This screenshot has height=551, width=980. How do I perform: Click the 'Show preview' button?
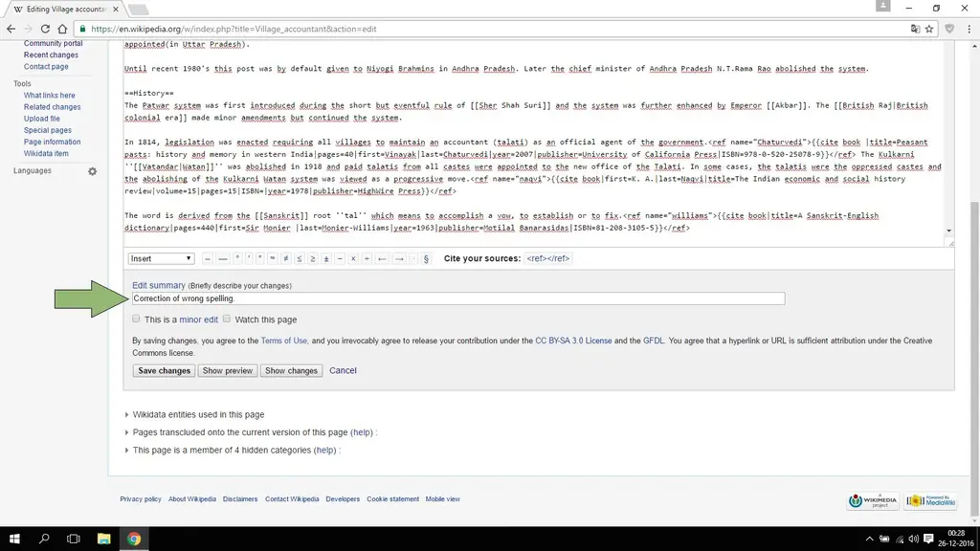tap(228, 370)
